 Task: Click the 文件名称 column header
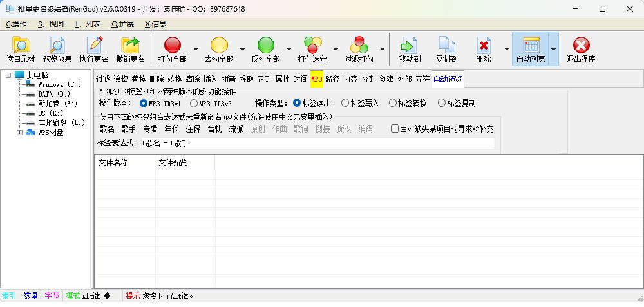pyautogui.click(x=125, y=163)
